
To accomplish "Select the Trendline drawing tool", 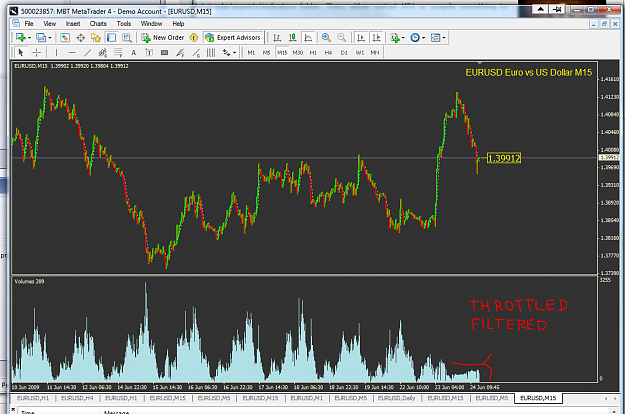I will (x=87, y=52).
